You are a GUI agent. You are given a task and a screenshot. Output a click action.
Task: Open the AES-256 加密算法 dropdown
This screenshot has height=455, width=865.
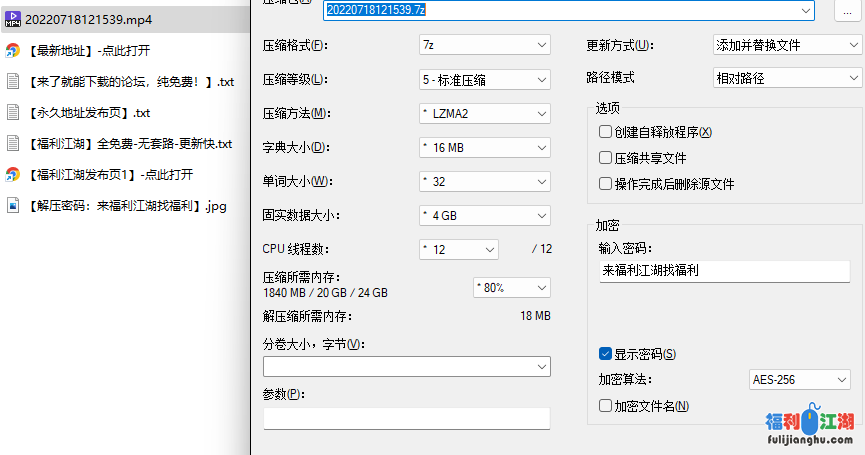799,380
